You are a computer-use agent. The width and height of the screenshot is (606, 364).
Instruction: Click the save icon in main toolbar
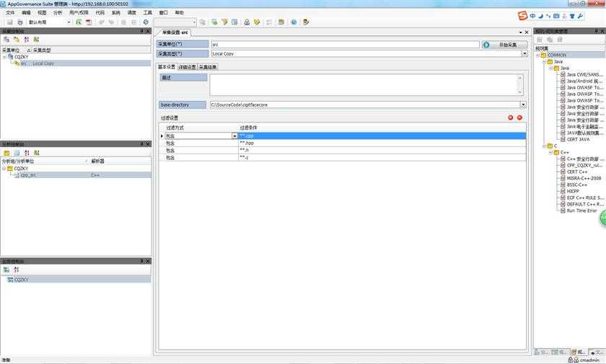(10, 22)
